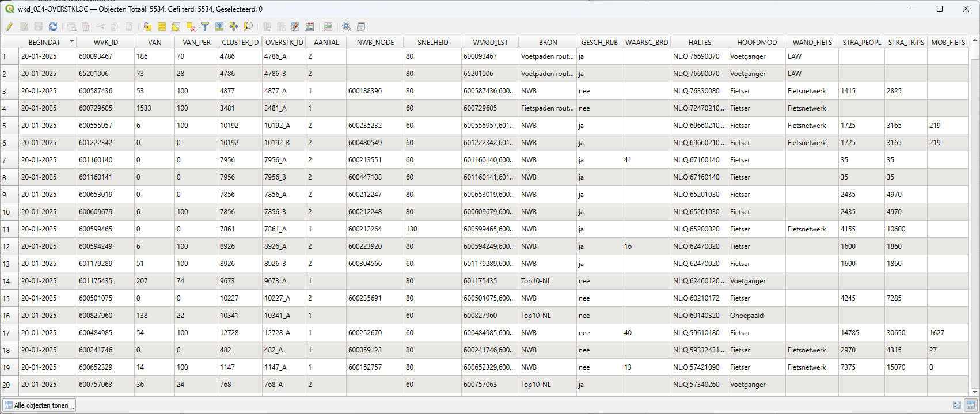980x414 pixels.
Task: Click the new field icon
Action: coord(267,26)
